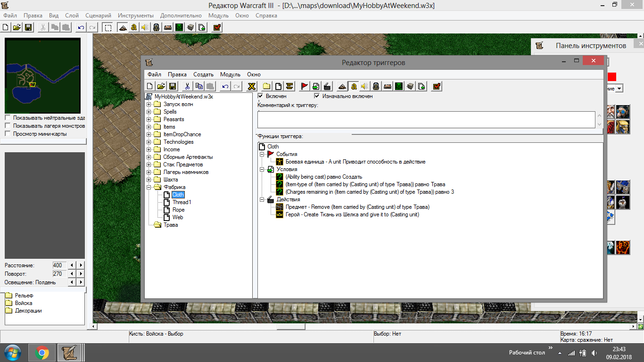Expand the 'Запуск волн' trigger folder
The width and height of the screenshot is (644, 362).
pos(149,104)
